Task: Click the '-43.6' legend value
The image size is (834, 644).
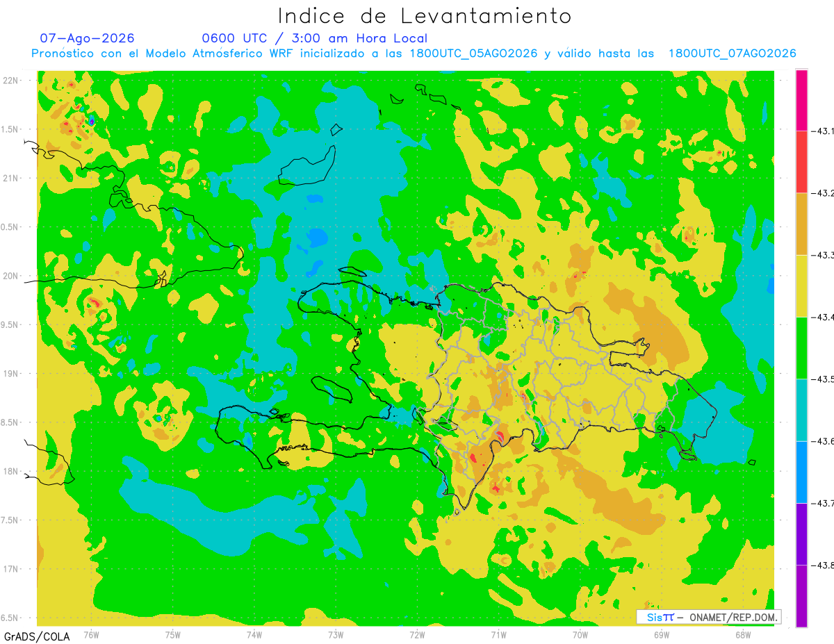Action: point(823,441)
